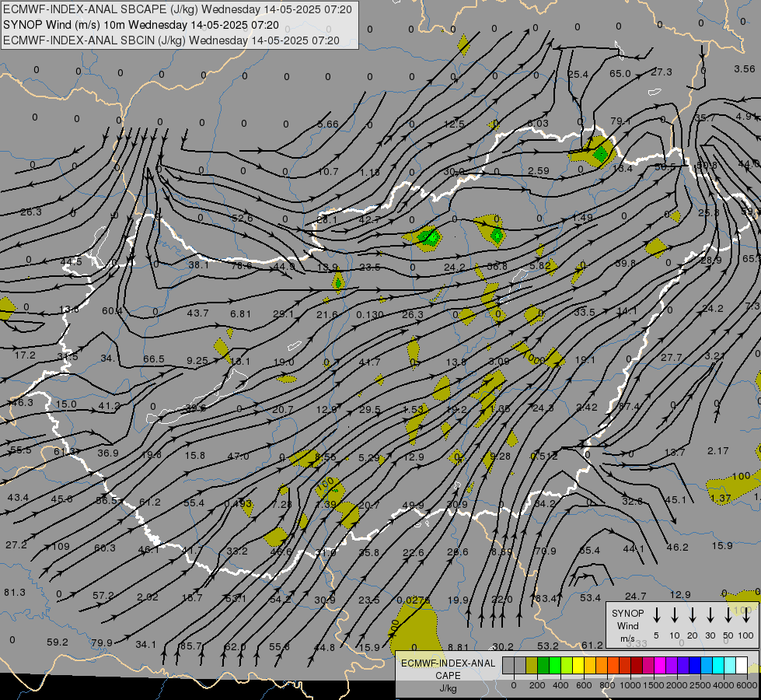The width and height of the screenshot is (761, 700).
Task: Click the 10.7 grid value
Action: [x=328, y=171]
